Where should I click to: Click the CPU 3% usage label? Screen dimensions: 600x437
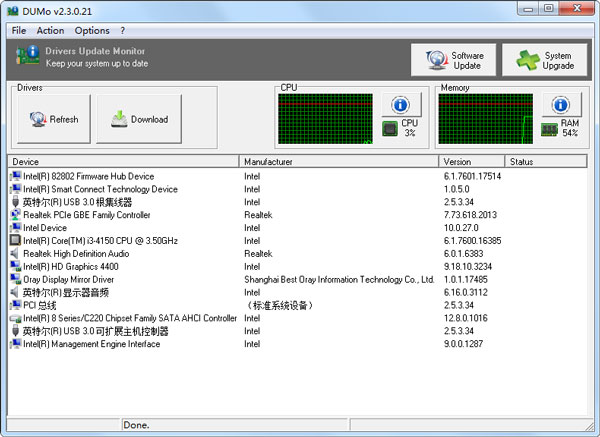point(409,128)
